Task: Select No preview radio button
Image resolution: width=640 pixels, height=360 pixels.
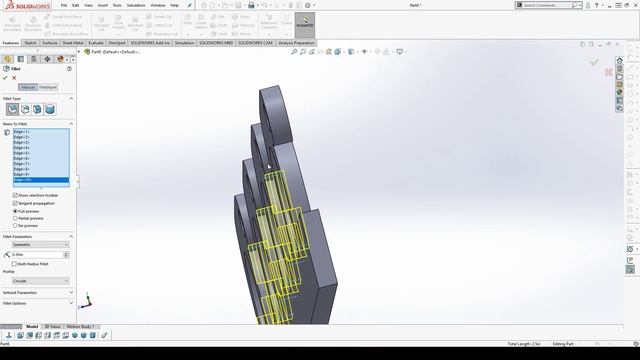Action: [15, 225]
